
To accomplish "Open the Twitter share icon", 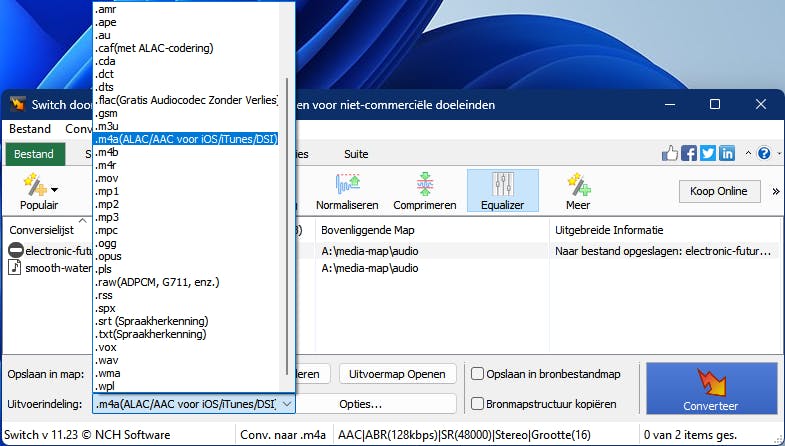I will pos(708,153).
